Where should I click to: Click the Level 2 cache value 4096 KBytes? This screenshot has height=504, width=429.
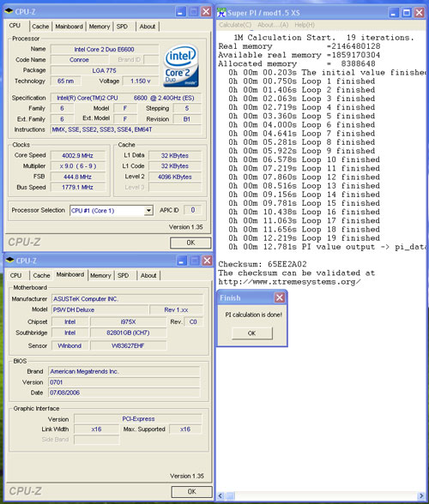(175, 177)
